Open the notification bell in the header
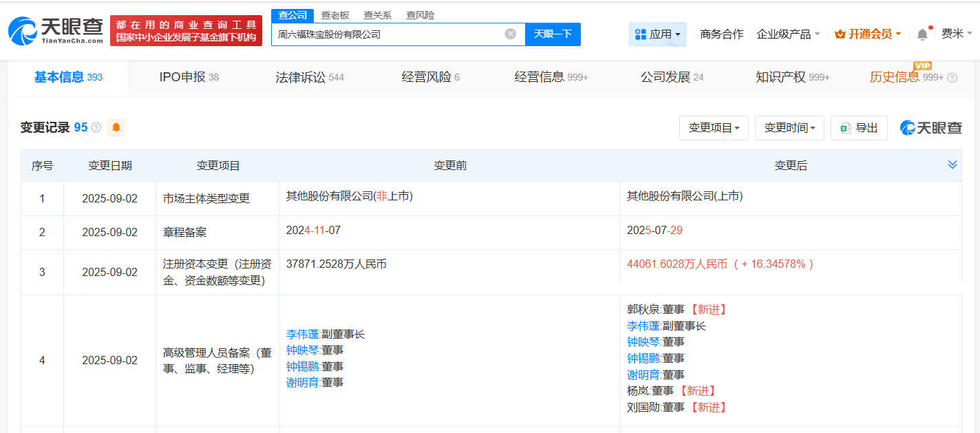This screenshot has width=980, height=433. 922,34
